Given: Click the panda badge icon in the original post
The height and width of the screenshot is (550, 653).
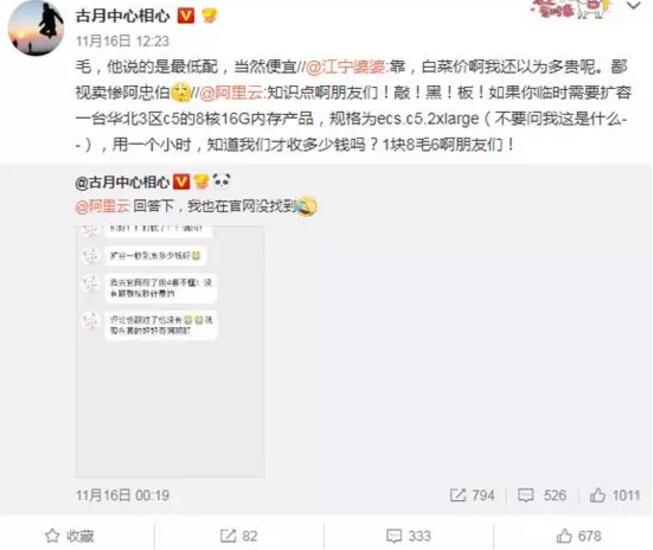Looking at the screenshot, I should pos(222,182).
